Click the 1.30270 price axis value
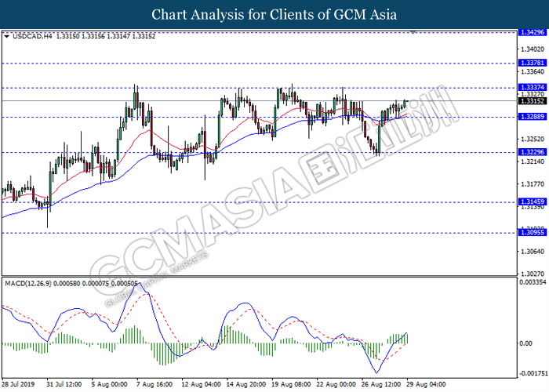The height and width of the screenshot is (392, 549). pyautogui.click(x=533, y=274)
